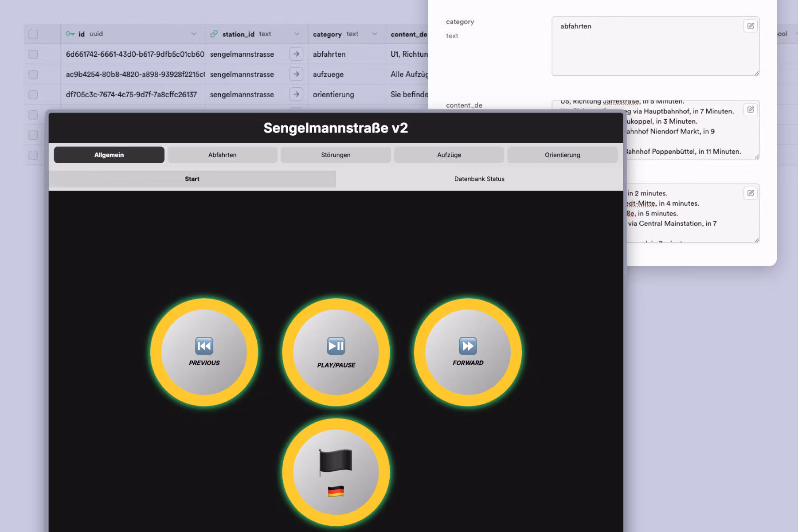The width and height of the screenshot is (798, 532).
Task: Click the expand-editor icon on the English content field
Action: 750,193
